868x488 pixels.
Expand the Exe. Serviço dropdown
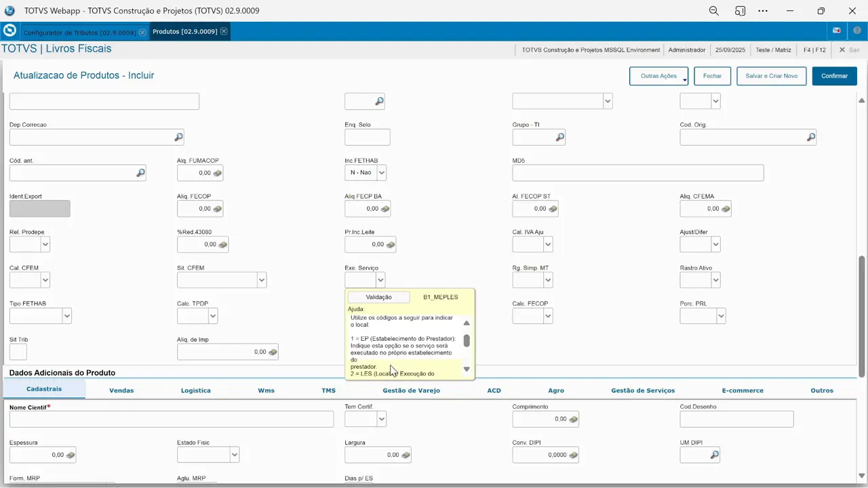380,280
